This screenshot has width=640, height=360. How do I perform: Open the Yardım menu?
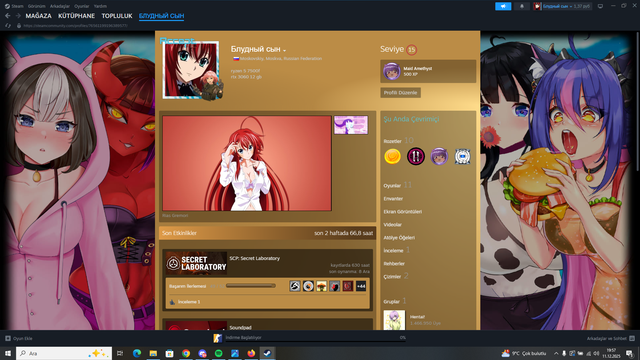point(100,6)
